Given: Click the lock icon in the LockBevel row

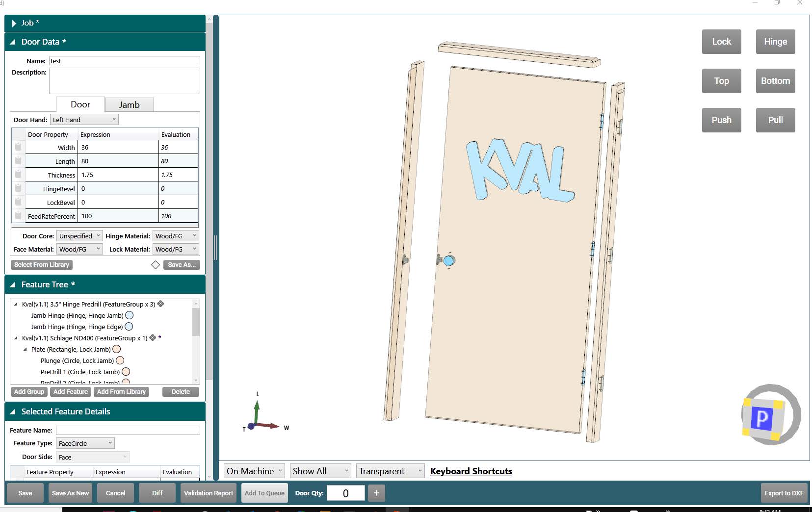Looking at the screenshot, I should [x=18, y=202].
